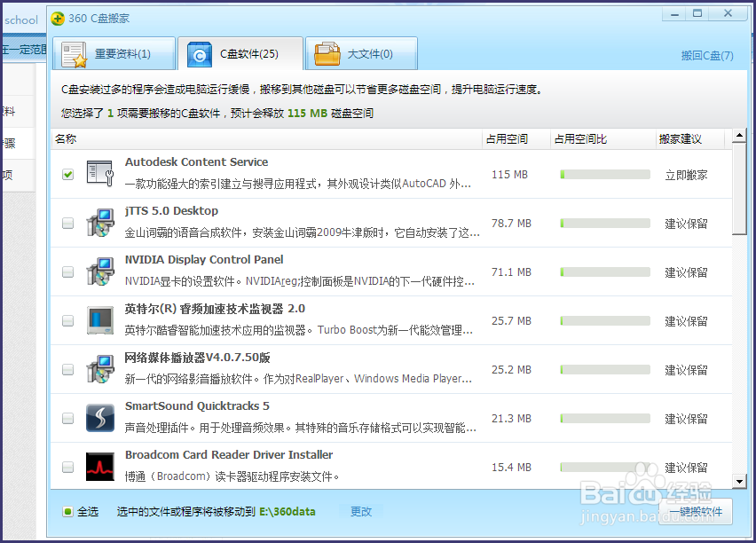Screen dimensions: 756x543
Task: Sort list by the 搬家建议 column header
Action: 690,139
